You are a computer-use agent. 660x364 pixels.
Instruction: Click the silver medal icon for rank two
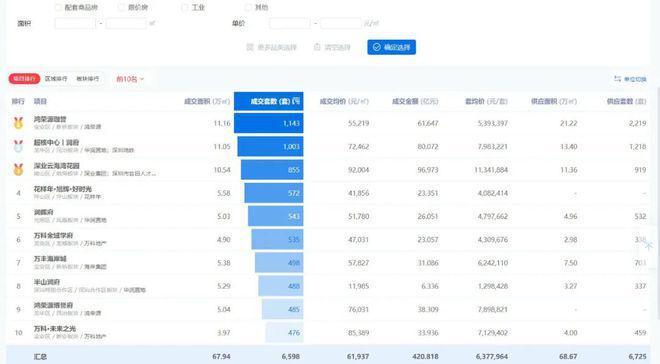pos(18,146)
